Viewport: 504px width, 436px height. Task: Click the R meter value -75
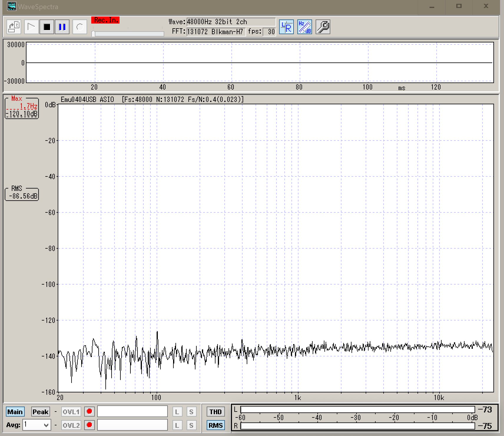tap(485, 426)
